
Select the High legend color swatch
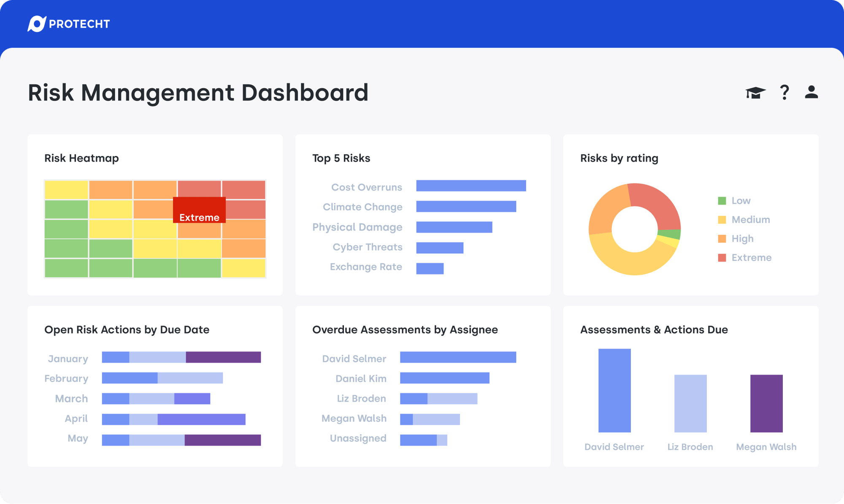tap(721, 238)
